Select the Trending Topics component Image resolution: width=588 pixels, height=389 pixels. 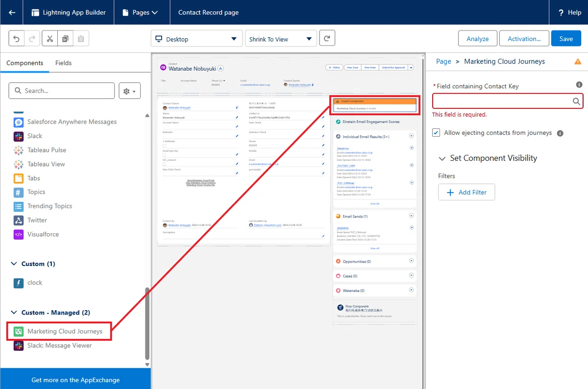click(x=43, y=206)
